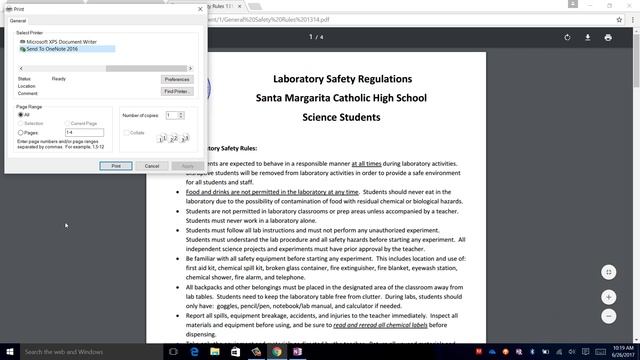Zoom out of the PDF with the minus button
This screenshot has height=360, width=640.
click(609, 316)
